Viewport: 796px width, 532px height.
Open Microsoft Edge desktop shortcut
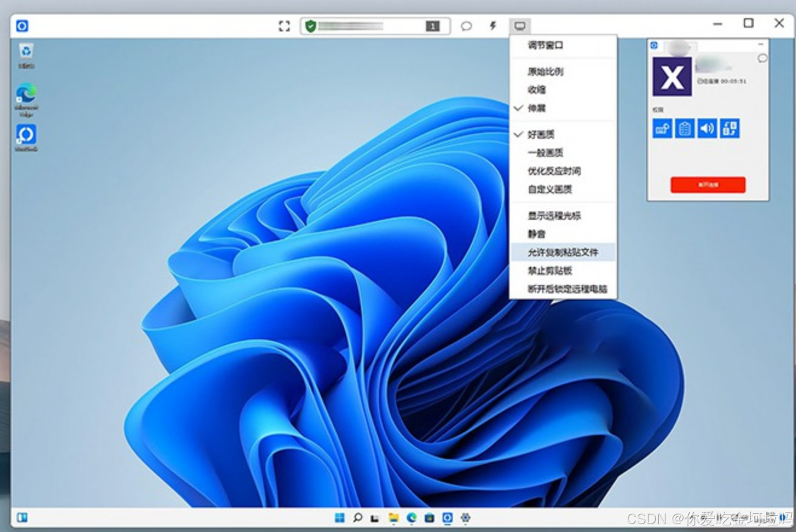[x=26, y=99]
